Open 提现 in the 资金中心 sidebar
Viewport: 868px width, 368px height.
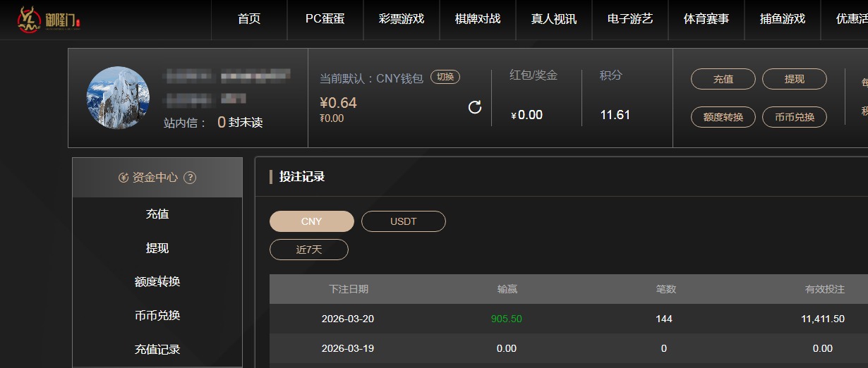[x=157, y=248]
